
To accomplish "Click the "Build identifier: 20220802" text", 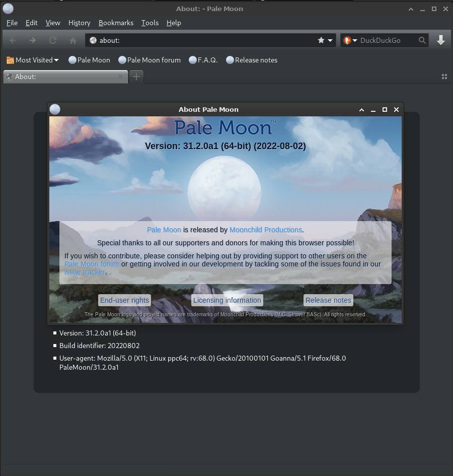I will [x=100, y=346].
